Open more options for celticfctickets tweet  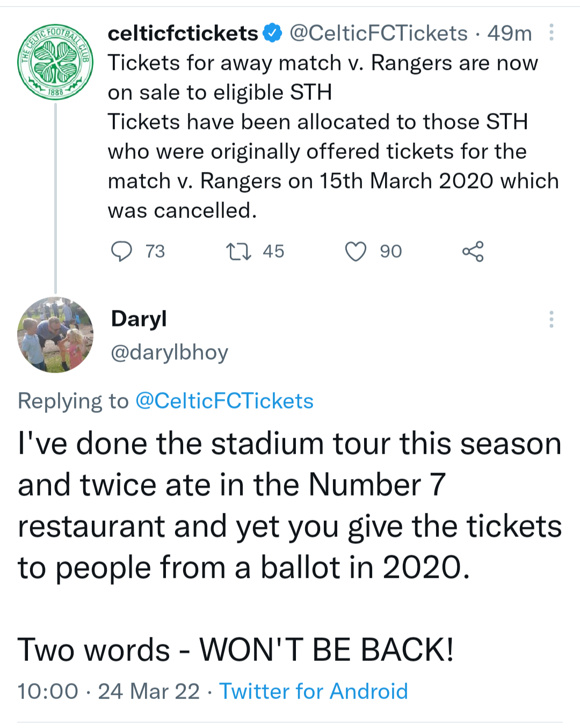tap(551, 33)
